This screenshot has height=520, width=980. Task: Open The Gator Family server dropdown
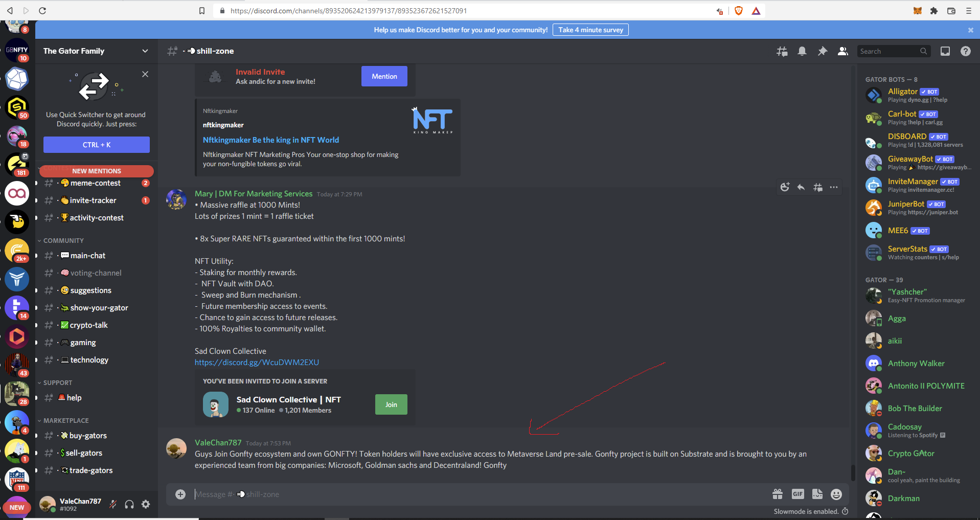coord(96,51)
